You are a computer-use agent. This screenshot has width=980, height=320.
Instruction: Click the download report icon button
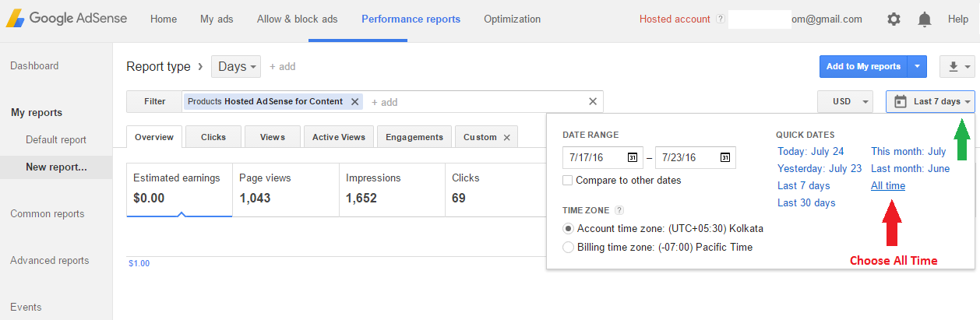(x=957, y=67)
